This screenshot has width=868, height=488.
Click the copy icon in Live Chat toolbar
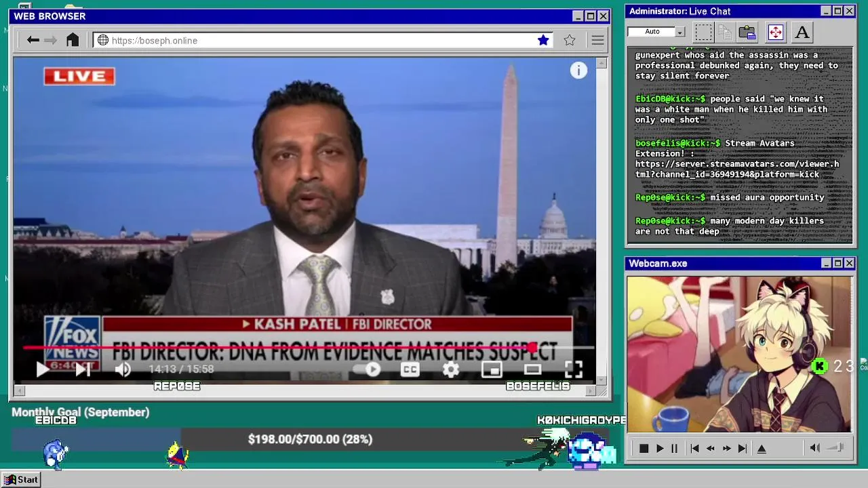725,32
